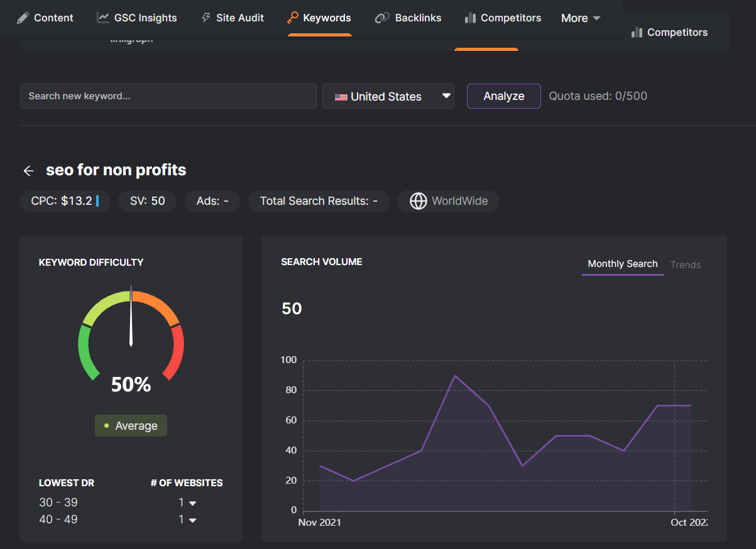Click the 40 - 49 DR range
756x549 pixels.
click(58, 519)
